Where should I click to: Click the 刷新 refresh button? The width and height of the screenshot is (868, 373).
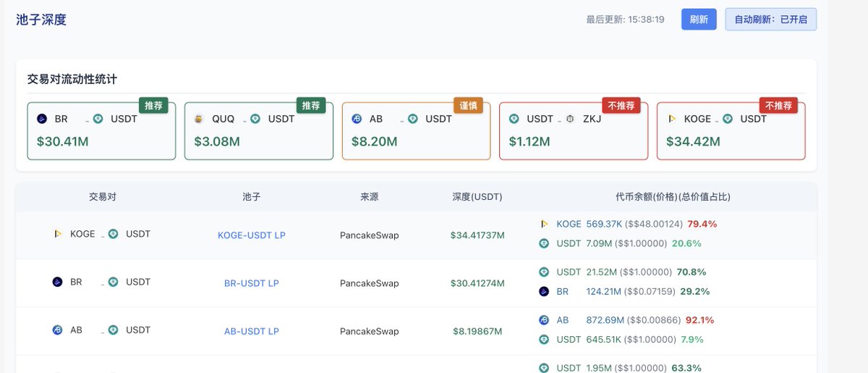(699, 20)
